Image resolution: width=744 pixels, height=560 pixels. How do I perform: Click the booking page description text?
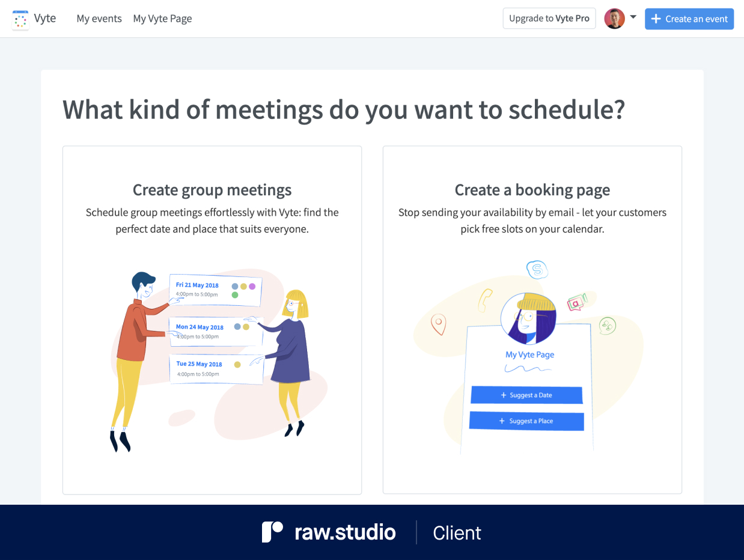pyautogui.click(x=532, y=221)
